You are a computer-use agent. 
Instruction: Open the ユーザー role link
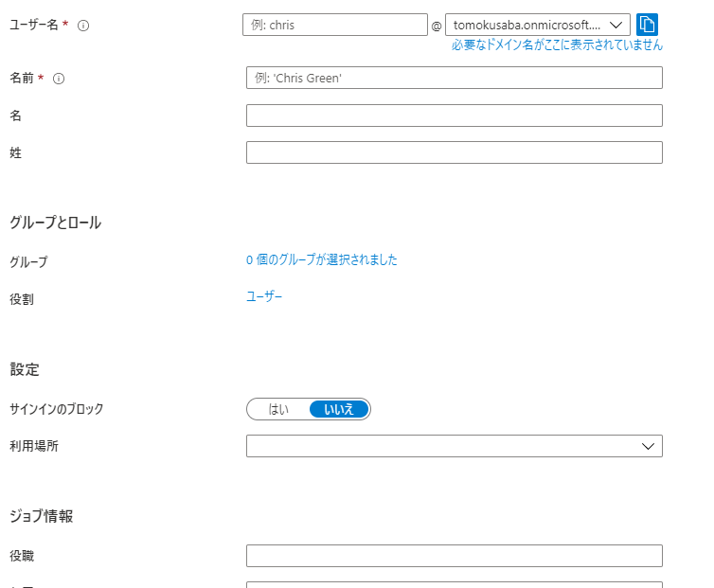click(264, 296)
